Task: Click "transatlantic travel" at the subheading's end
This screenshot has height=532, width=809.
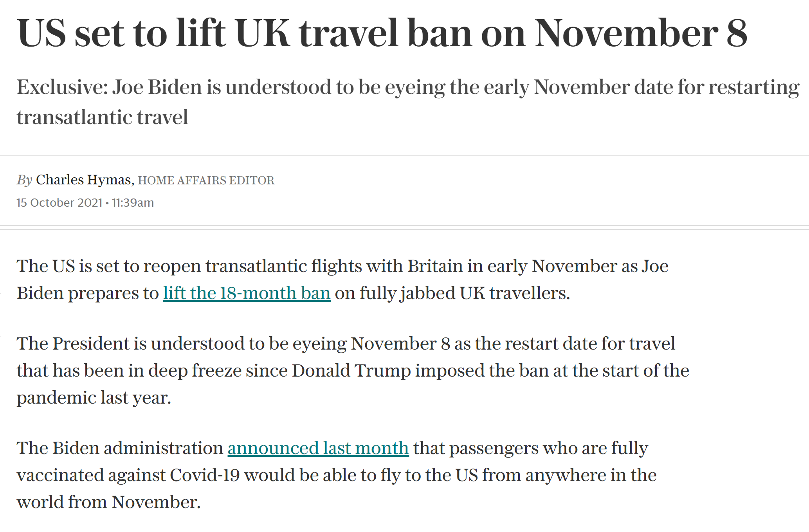Action: tap(102, 117)
